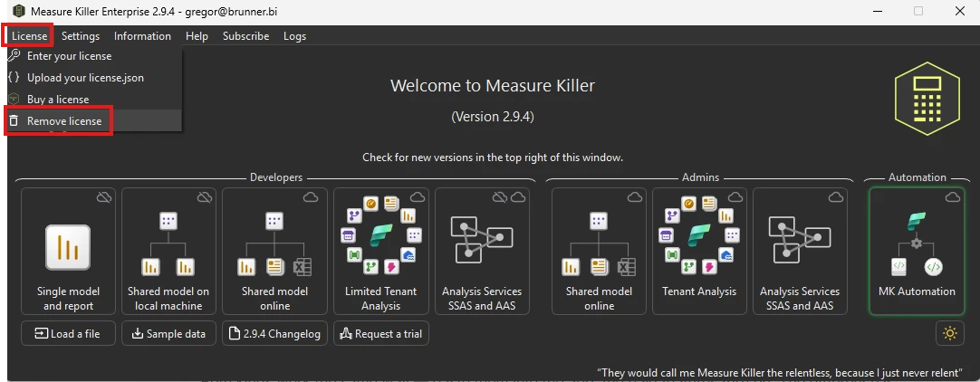Open Developers Shared model online tile

pos(275,252)
